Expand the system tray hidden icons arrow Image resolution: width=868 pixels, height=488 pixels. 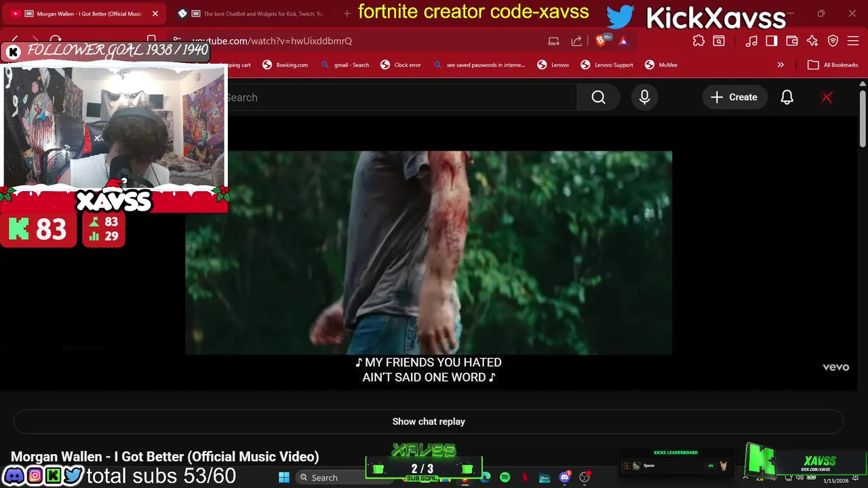(x=745, y=478)
